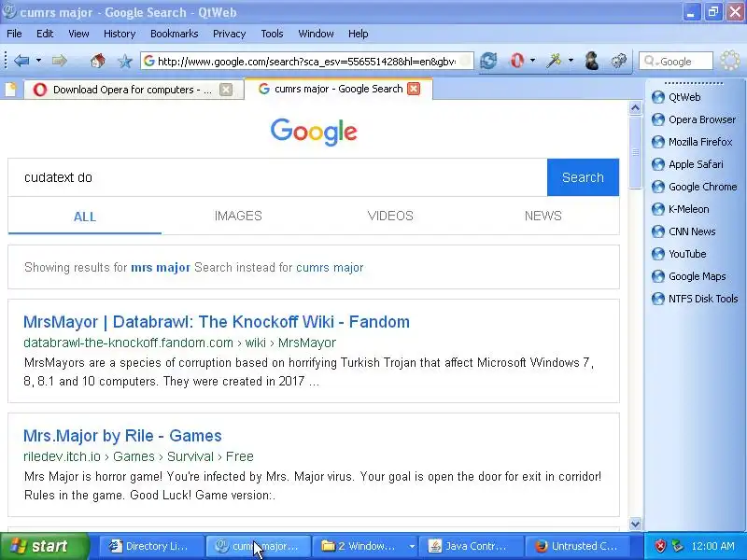
Task: Open MrsMayor Databrawl Fandom result
Action: tap(217, 322)
